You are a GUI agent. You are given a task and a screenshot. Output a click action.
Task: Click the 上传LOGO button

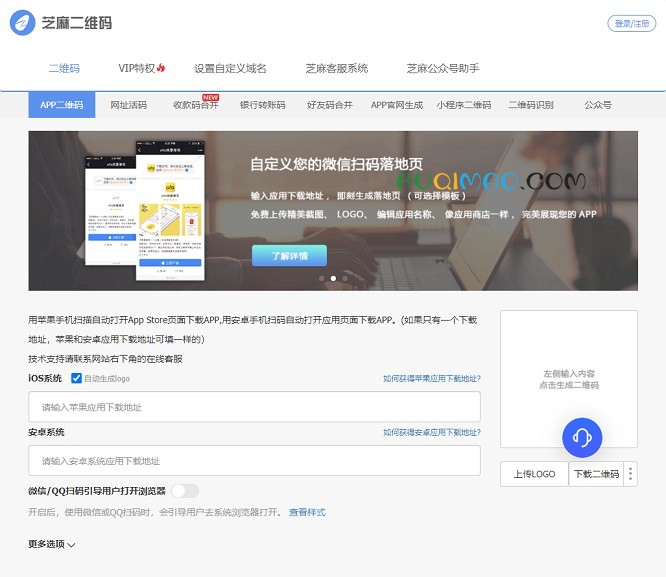(x=534, y=474)
